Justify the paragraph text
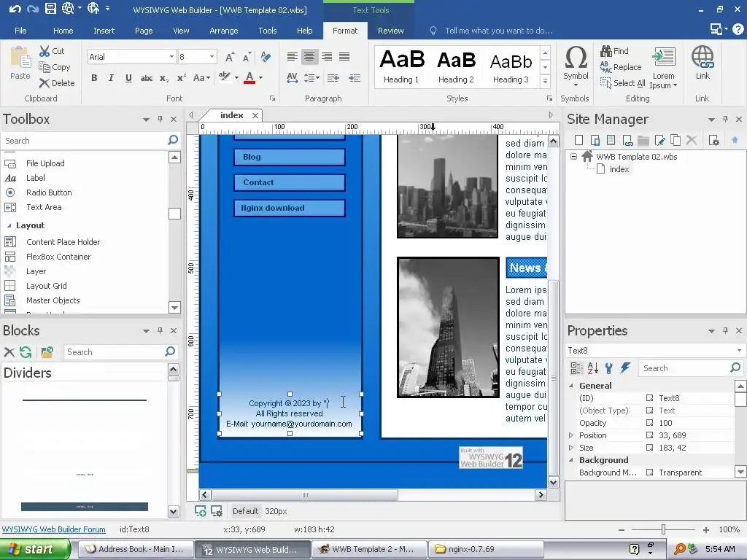The width and height of the screenshot is (747, 560). tap(344, 57)
